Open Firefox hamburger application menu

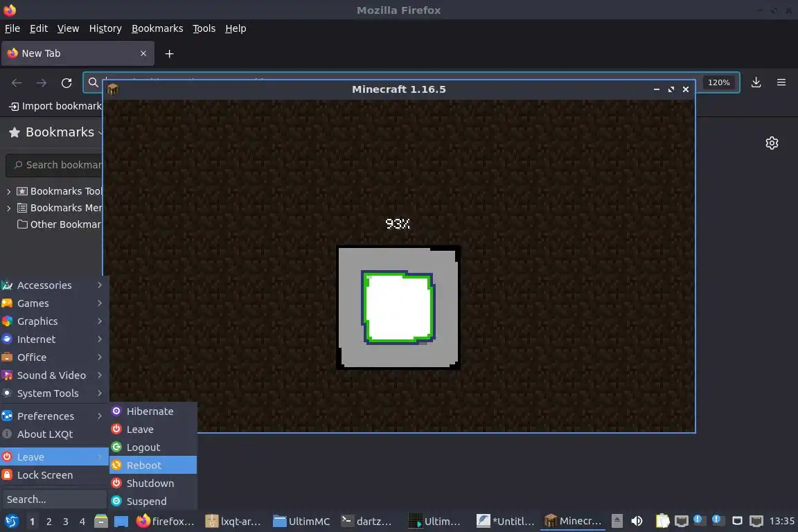(x=781, y=82)
